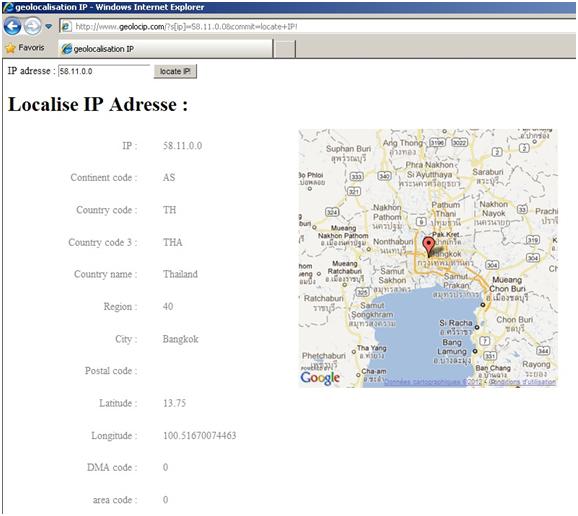Select the Country name value Thailand
This screenshot has width=578, height=516.
pyautogui.click(x=180, y=274)
